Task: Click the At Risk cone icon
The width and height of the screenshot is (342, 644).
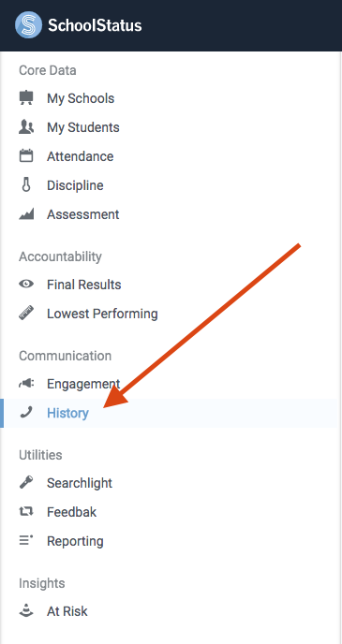Action: tap(26, 610)
